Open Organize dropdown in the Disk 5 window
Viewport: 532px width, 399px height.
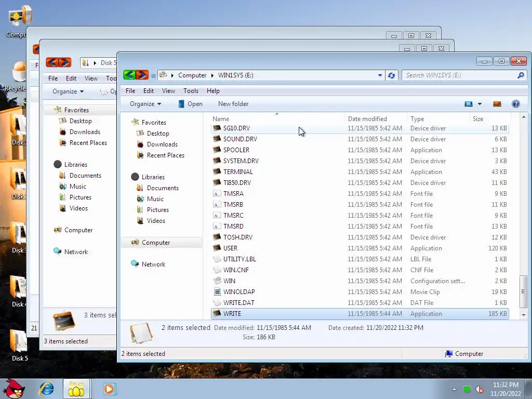[x=68, y=91]
